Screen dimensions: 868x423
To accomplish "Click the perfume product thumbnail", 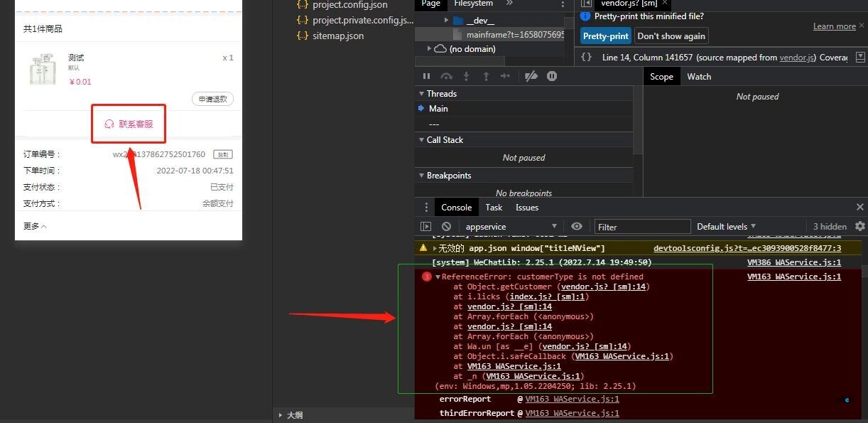I will click(x=43, y=69).
